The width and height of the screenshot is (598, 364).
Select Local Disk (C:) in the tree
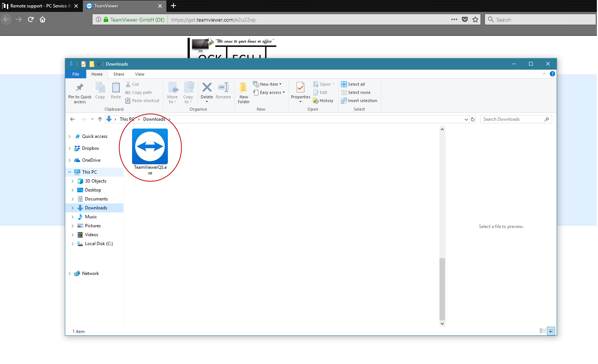pyautogui.click(x=99, y=244)
